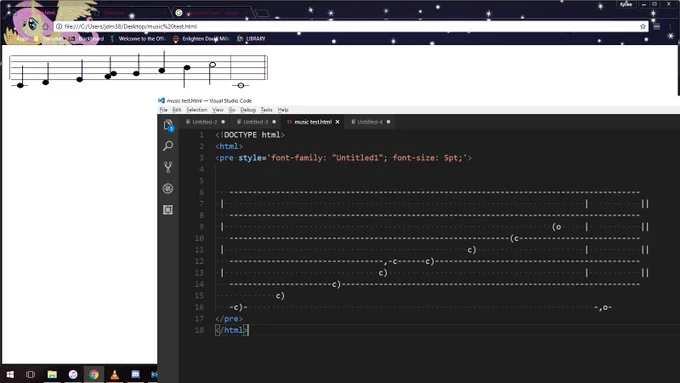Click the pre style font-family line 3
This screenshot has width=680, height=383.
point(343,158)
